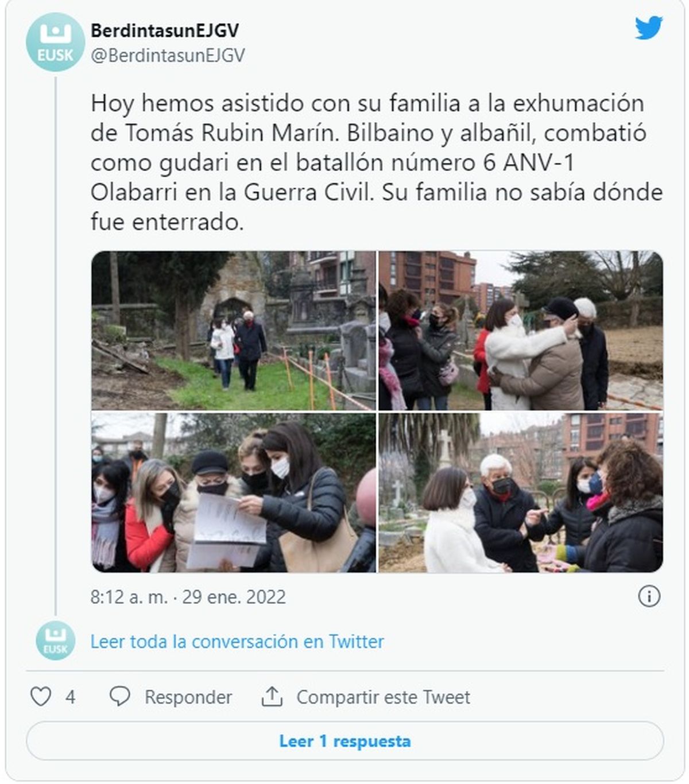Click the Twitter bird logo

pos(649,28)
